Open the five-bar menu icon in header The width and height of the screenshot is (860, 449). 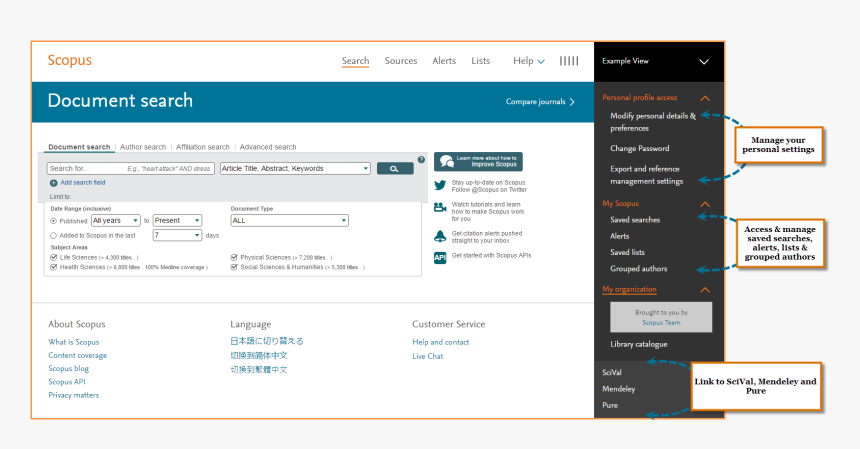tap(569, 61)
